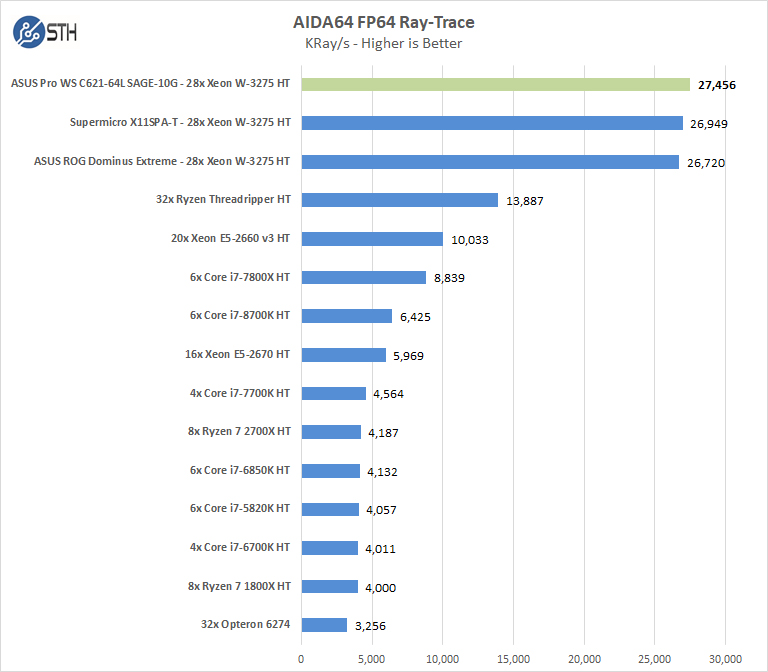Click the 16x Xeon E5-2670 HT bar
Viewport: 768px width, 672px height.
[343, 355]
